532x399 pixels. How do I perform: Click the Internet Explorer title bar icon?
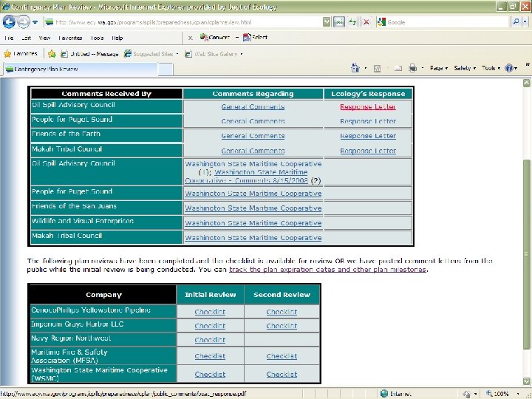pyautogui.click(x=5, y=7)
